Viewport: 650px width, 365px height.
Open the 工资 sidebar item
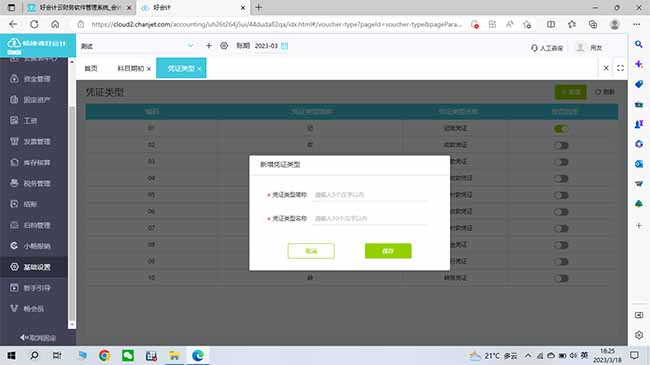[34, 120]
